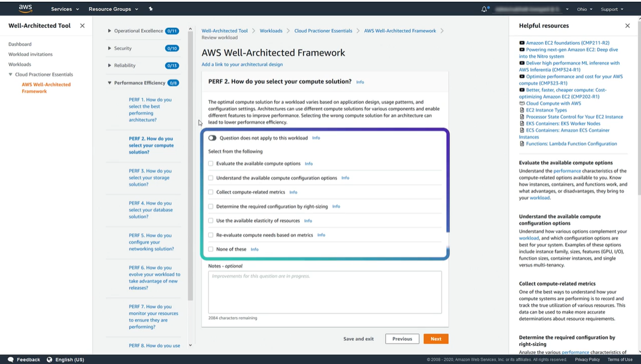The image size is (641, 364).
Task: Open the Resource Groups dropdown
Action: (x=113, y=9)
